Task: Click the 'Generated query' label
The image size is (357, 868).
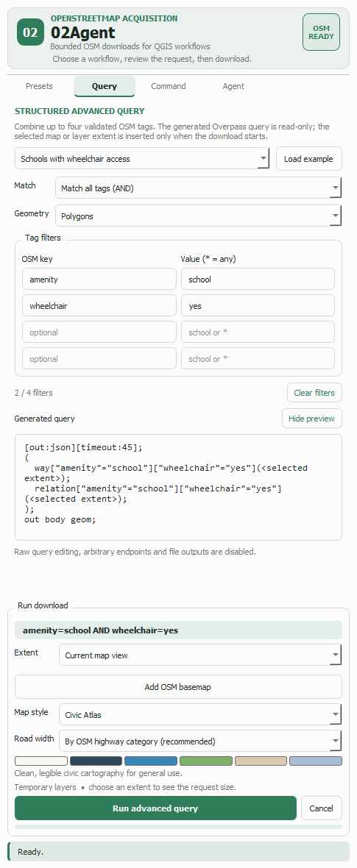Action: (44, 419)
